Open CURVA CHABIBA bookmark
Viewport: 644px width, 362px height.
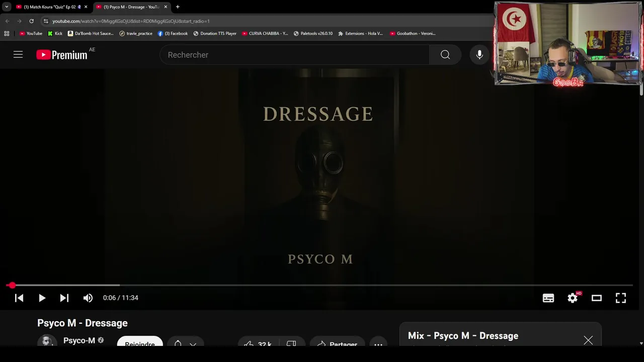coord(265,34)
